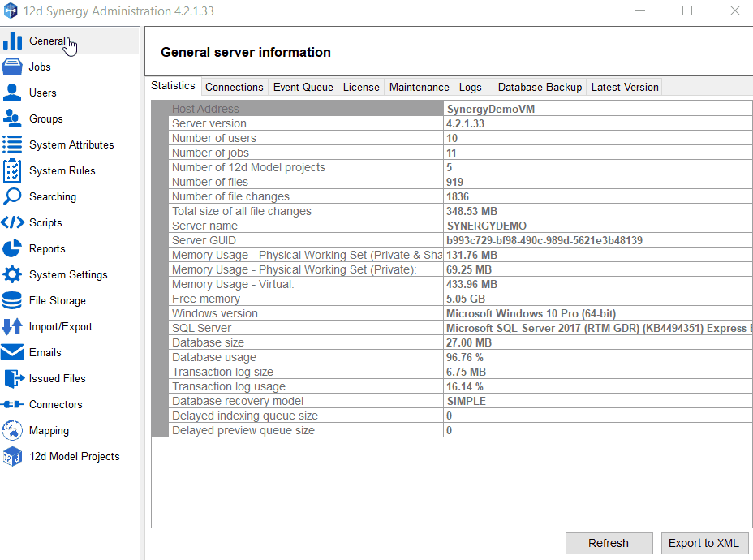Select the 12d Model Projects label

pos(75,456)
